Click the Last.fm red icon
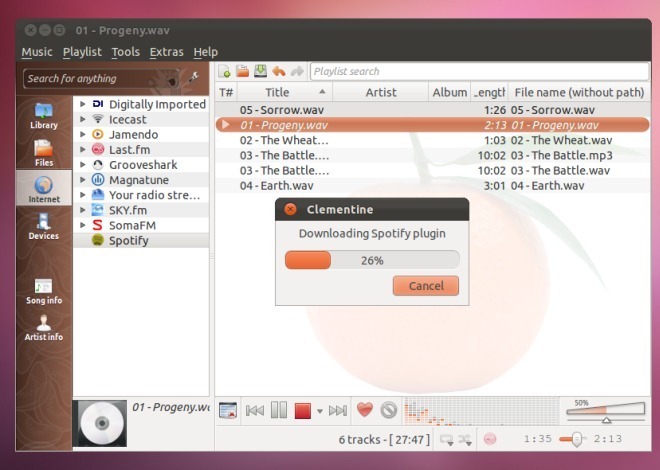Image resolution: width=660 pixels, height=470 pixels. (x=98, y=149)
